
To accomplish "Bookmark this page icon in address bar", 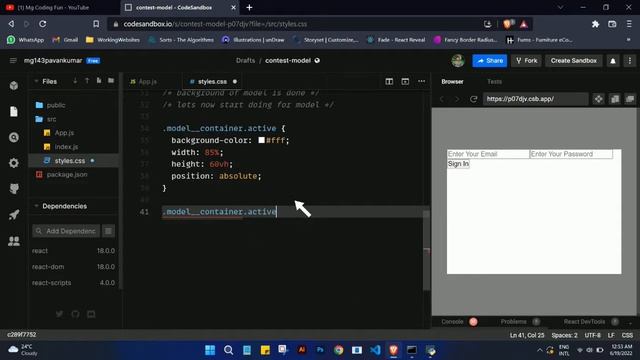I will click(x=96, y=24).
